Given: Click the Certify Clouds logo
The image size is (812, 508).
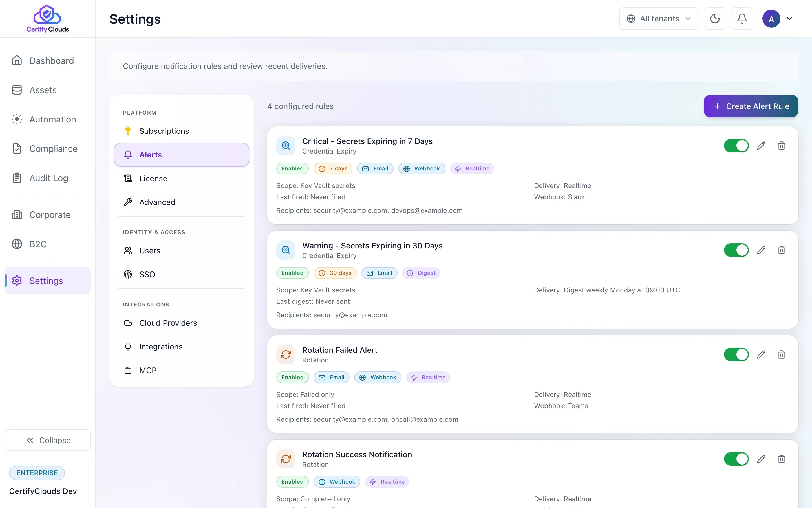Looking at the screenshot, I should (x=47, y=19).
